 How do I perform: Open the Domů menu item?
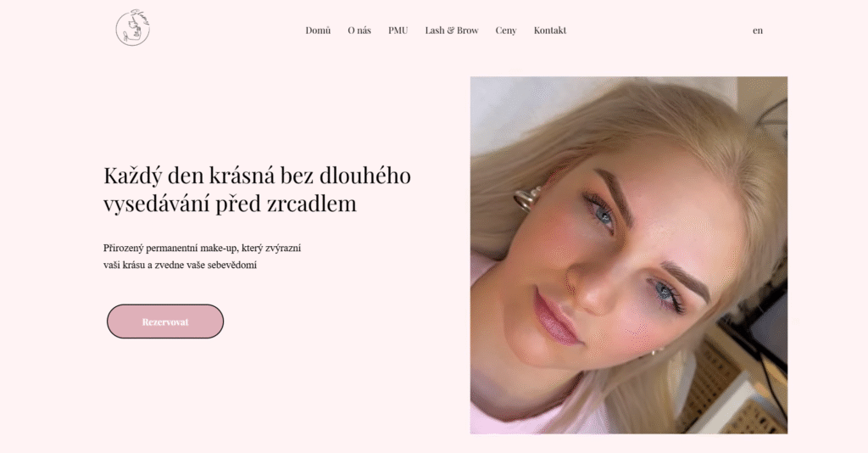point(318,31)
